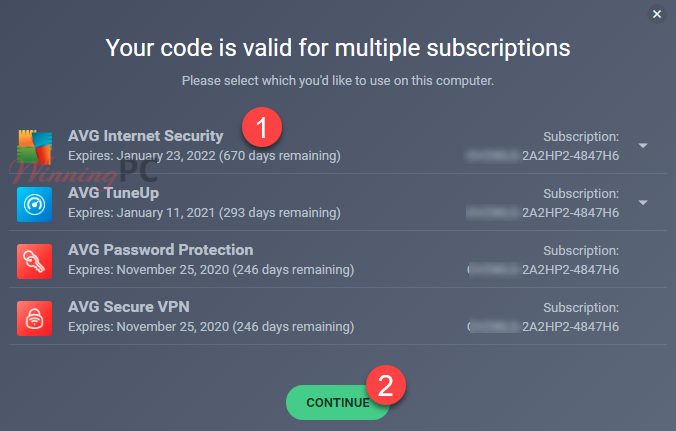
Task: Select the AVG Internet Security title
Action: [x=146, y=136]
